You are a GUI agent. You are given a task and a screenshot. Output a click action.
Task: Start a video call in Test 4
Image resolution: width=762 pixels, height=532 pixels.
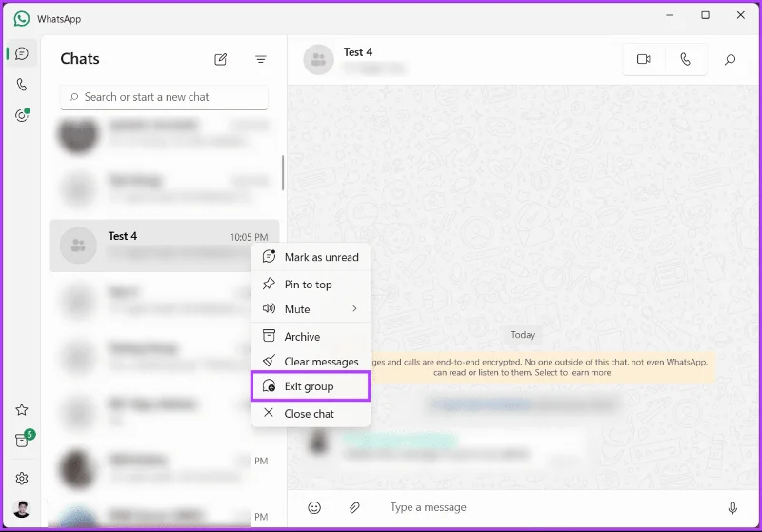pyautogui.click(x=644, y=59)
